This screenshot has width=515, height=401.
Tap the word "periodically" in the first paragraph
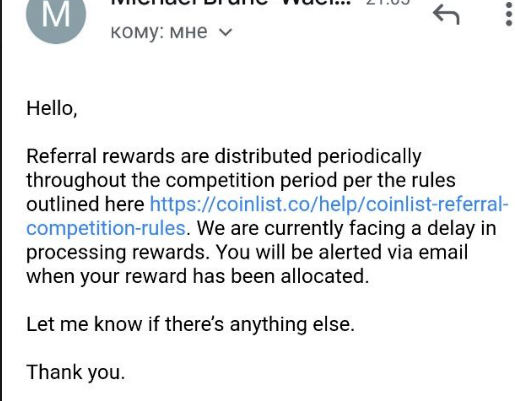coord(369,156)
